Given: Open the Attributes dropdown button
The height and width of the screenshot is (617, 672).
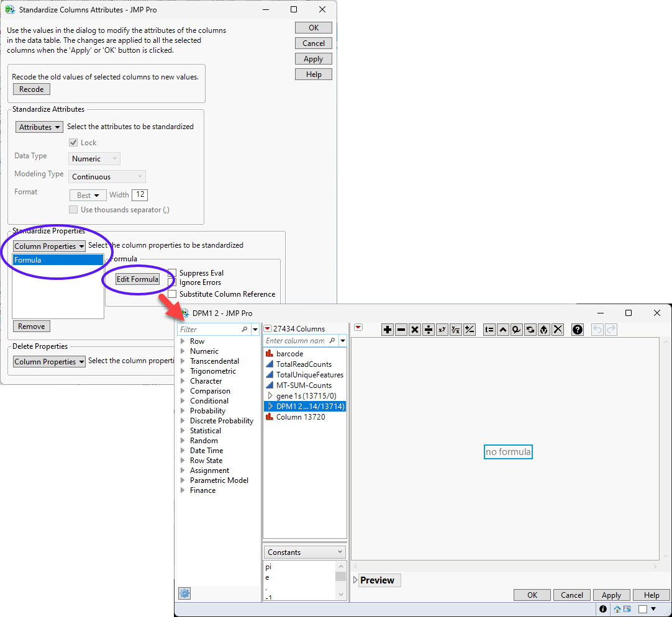Looking at the screenshot, I should (39, 127).
